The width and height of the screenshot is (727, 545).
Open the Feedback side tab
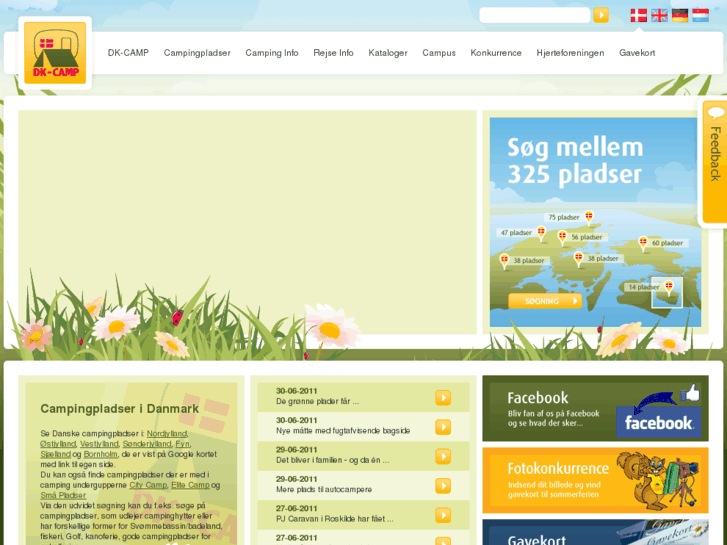[714, 162]
